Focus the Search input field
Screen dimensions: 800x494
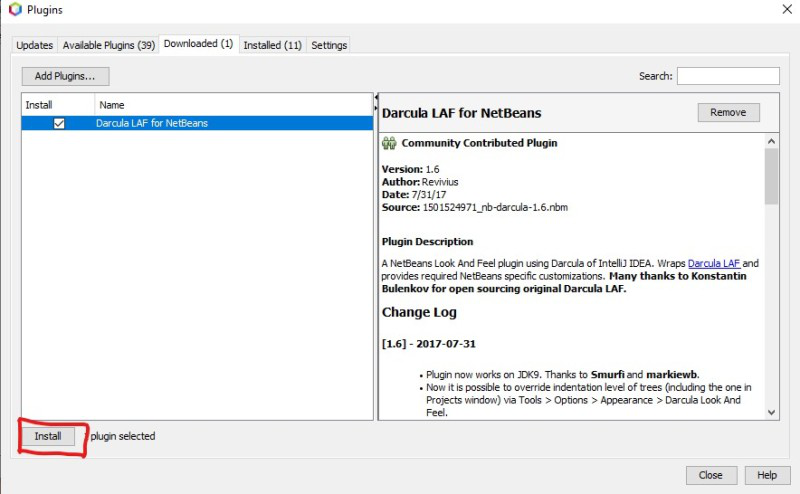click(x=728, y=76)
